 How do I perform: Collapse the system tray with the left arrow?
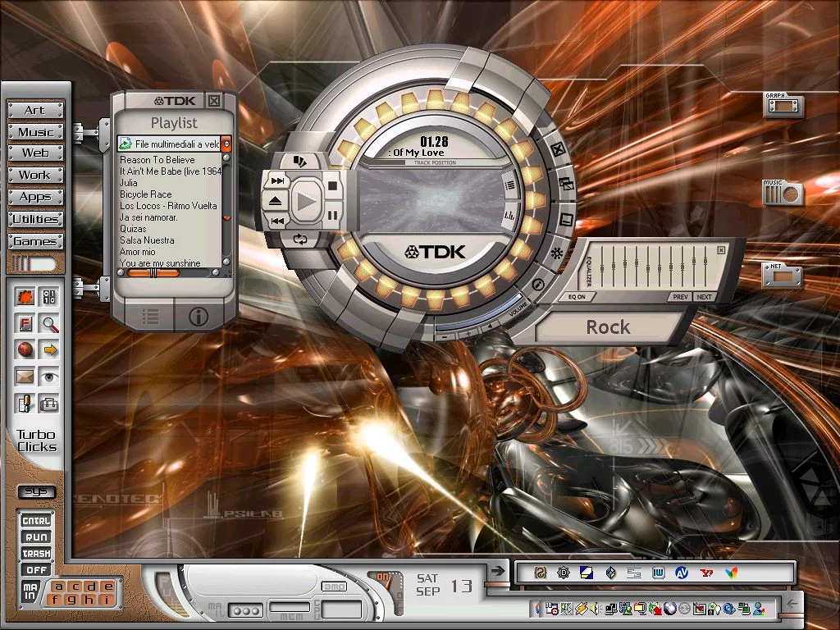click(792, 604)
